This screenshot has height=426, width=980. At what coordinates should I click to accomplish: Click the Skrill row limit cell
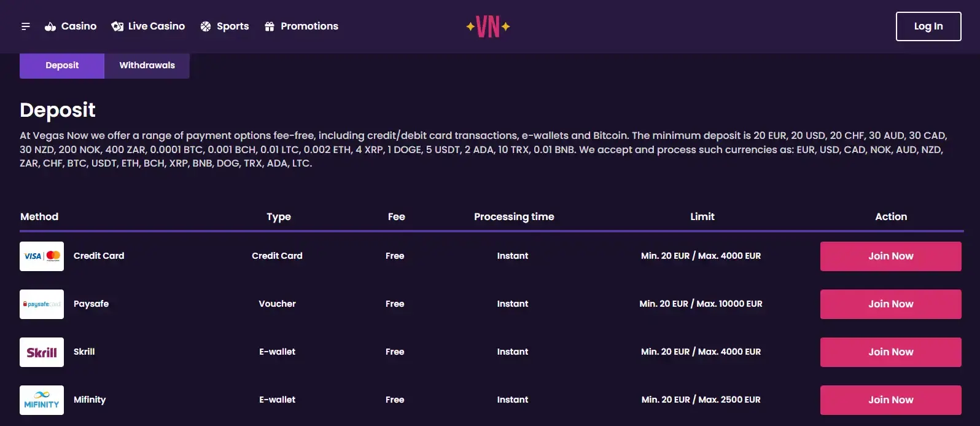[x=701, y=352]
